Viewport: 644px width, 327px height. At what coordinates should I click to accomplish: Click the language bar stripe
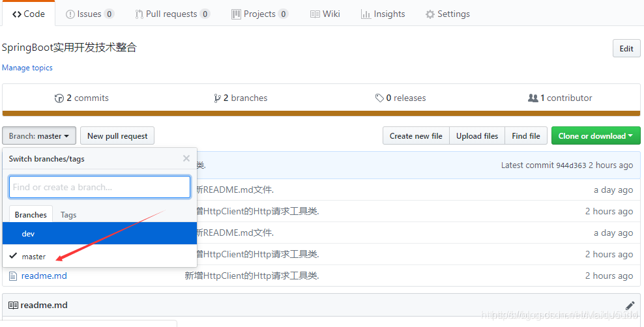point(321,113)
